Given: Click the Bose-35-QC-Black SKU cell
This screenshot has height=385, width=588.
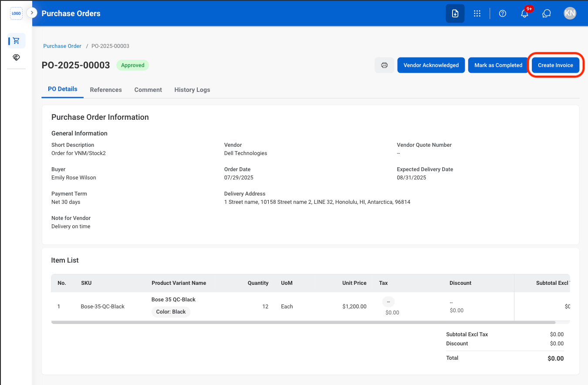Looking at the screenshot, I should point(103,307).
